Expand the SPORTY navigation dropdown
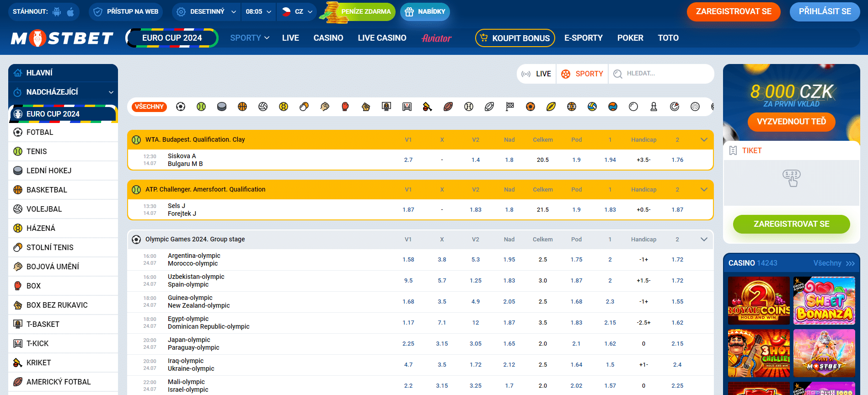This screenshot has height=395, width=868. click(250, 38)
